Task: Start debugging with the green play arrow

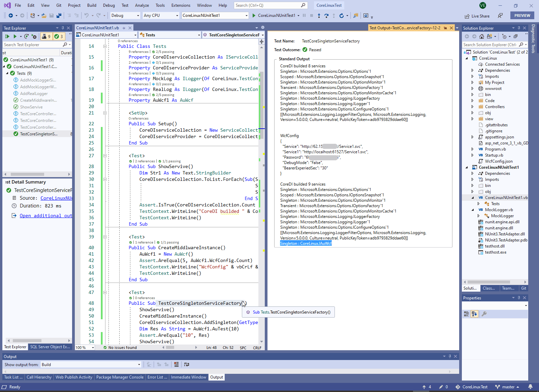Action: pos(254,15)
